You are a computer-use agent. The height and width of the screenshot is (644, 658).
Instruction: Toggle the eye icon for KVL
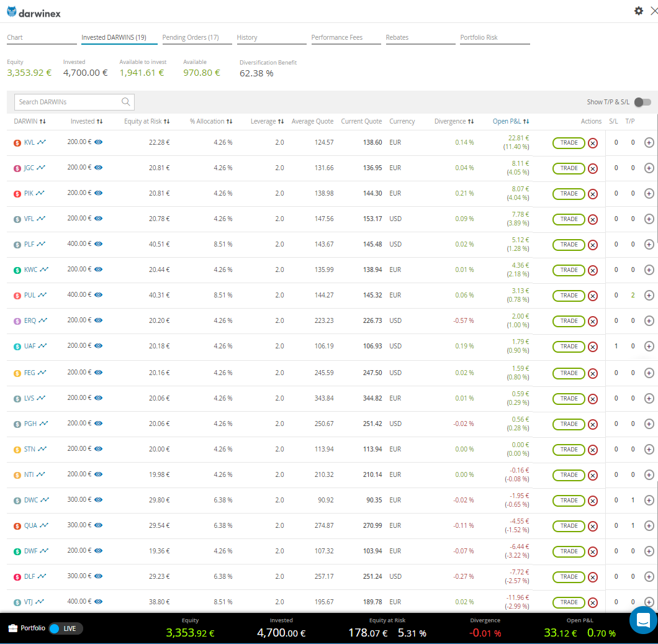[x=98, y=142]
